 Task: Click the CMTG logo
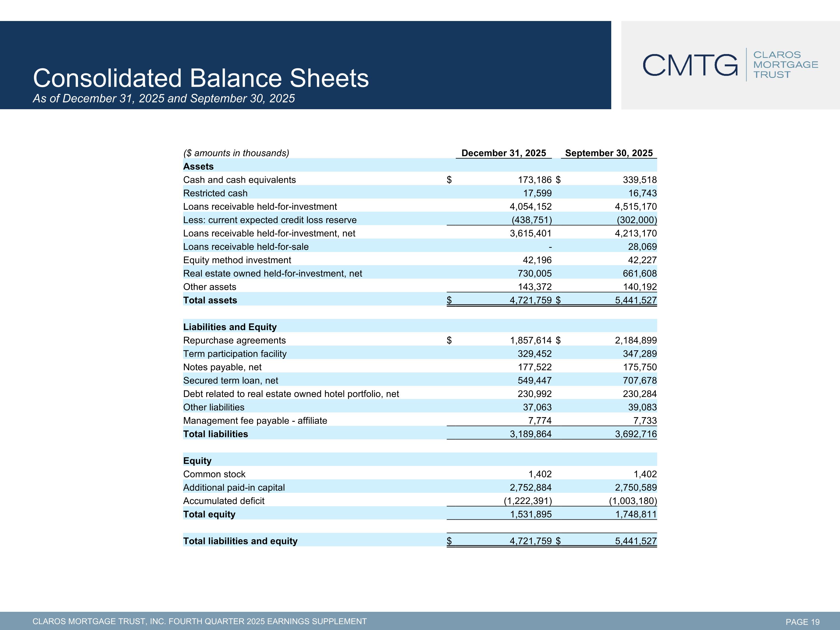(x=690, y=65)
